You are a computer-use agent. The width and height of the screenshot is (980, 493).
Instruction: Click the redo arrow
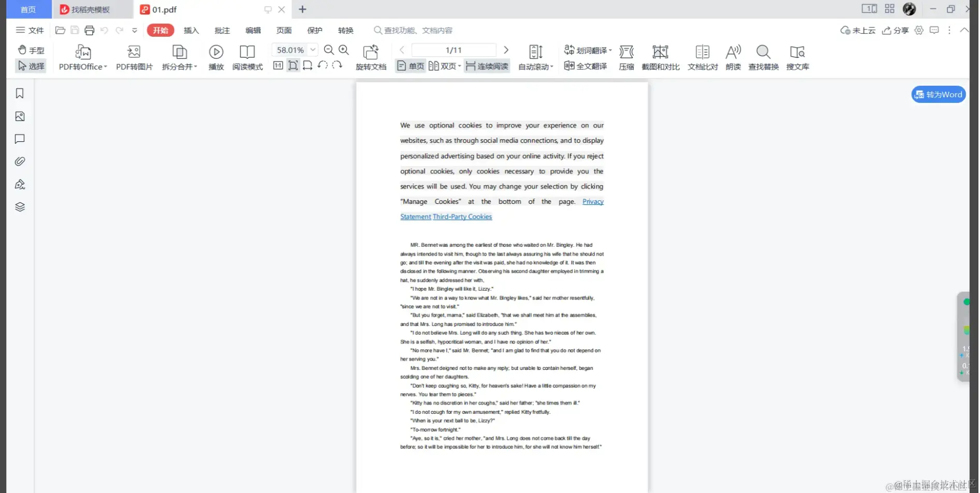[120, 31]
